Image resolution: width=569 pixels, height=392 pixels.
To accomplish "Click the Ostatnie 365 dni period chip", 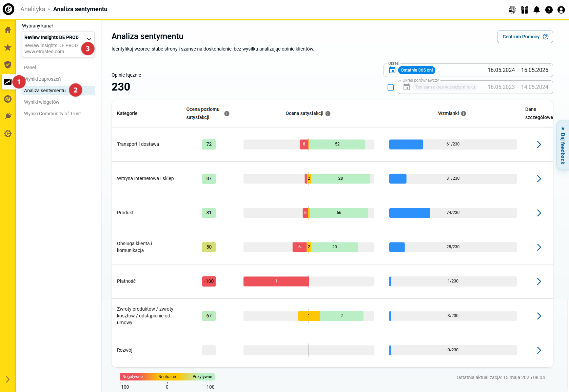I will click(x=416, y=70).
